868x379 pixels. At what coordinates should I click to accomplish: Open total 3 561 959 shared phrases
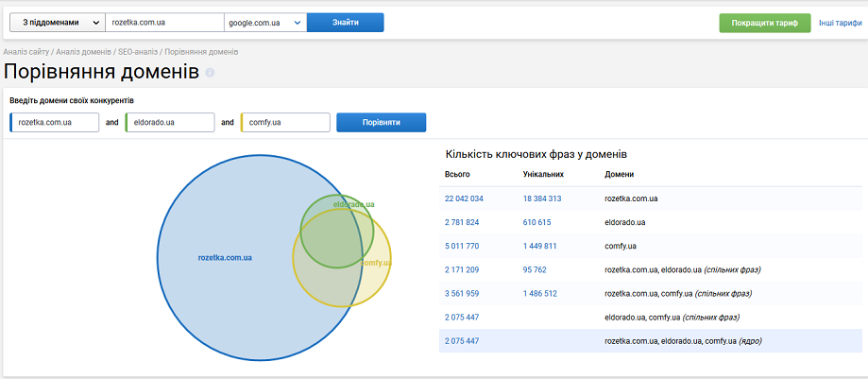pos(462,293)
